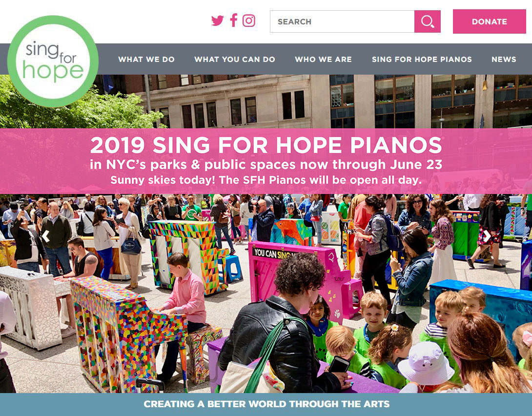Focus the Search input field
The height and width of the screenshot is (416, 532).
(342, 21)
